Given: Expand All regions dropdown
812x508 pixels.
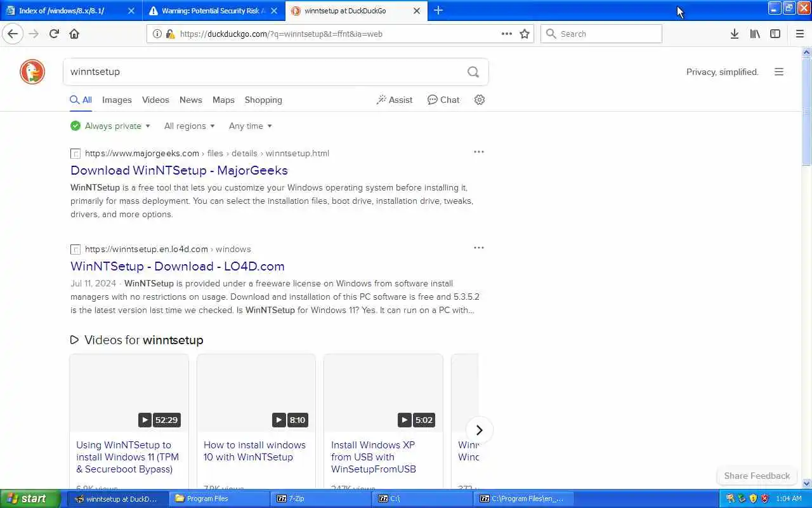Looking at the screenshot, I should pos(189,126).
